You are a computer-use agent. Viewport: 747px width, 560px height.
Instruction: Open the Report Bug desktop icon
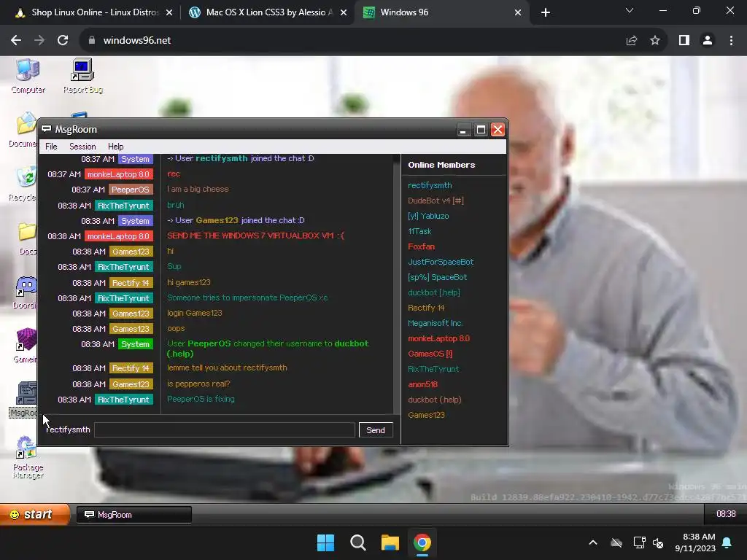click(83, 76)
